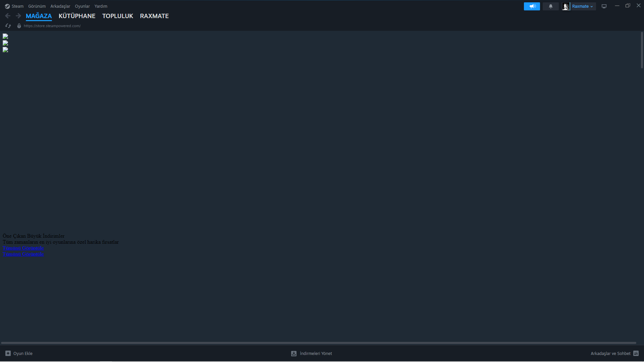Viewport: 644px width, 362px height.
Task: Click the padlock icon next to URL
Action: coord(19,26)
